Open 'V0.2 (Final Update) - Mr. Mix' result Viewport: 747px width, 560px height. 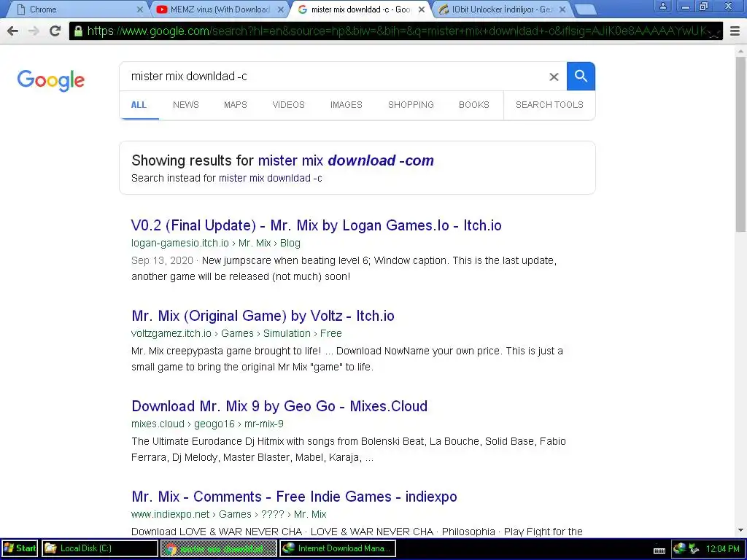tap(317, 225)
